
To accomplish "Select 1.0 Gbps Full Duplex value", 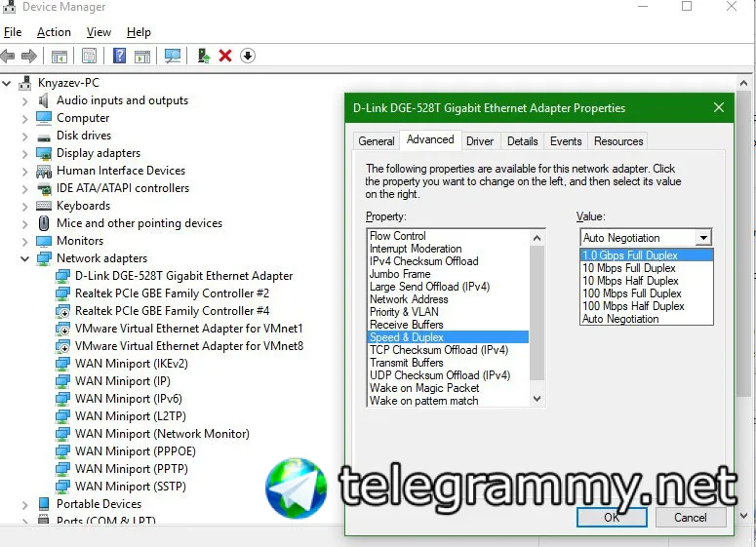I will (x=646, y=254).
